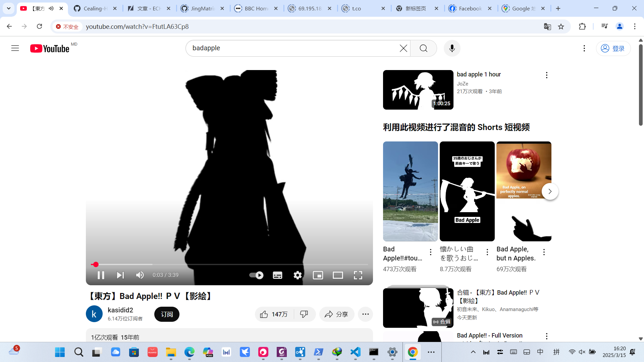
Task: Clear the badapple search text
Action: pyautogui.click(x=404, y=48)
